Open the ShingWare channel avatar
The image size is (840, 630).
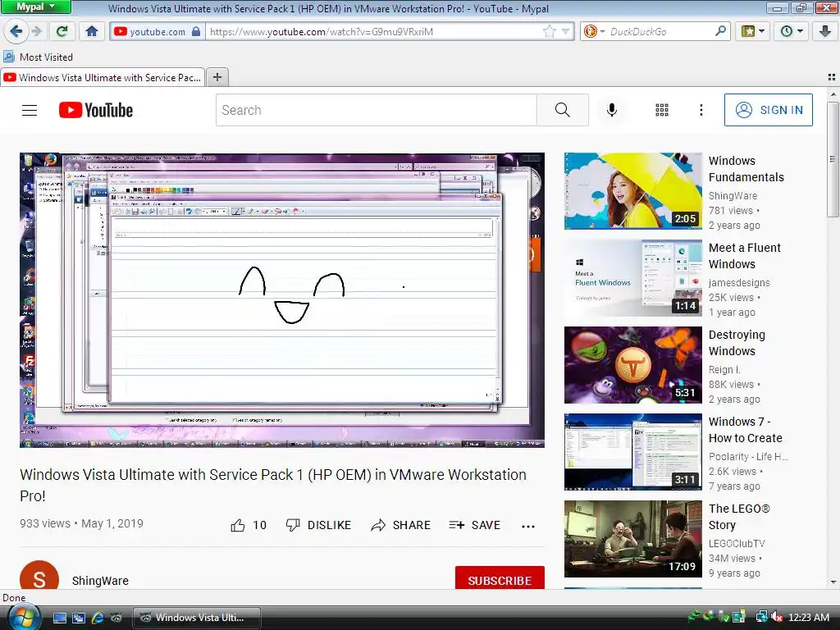(39, 576)
